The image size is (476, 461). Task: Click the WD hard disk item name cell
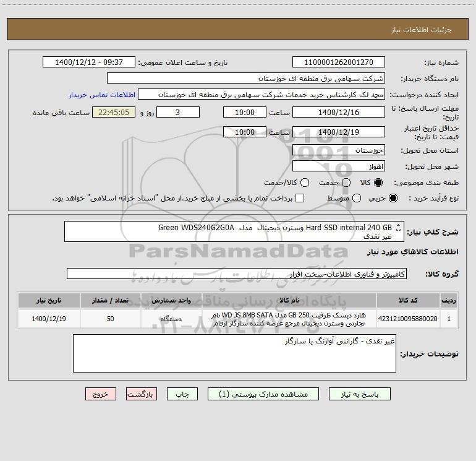point(289,319)
